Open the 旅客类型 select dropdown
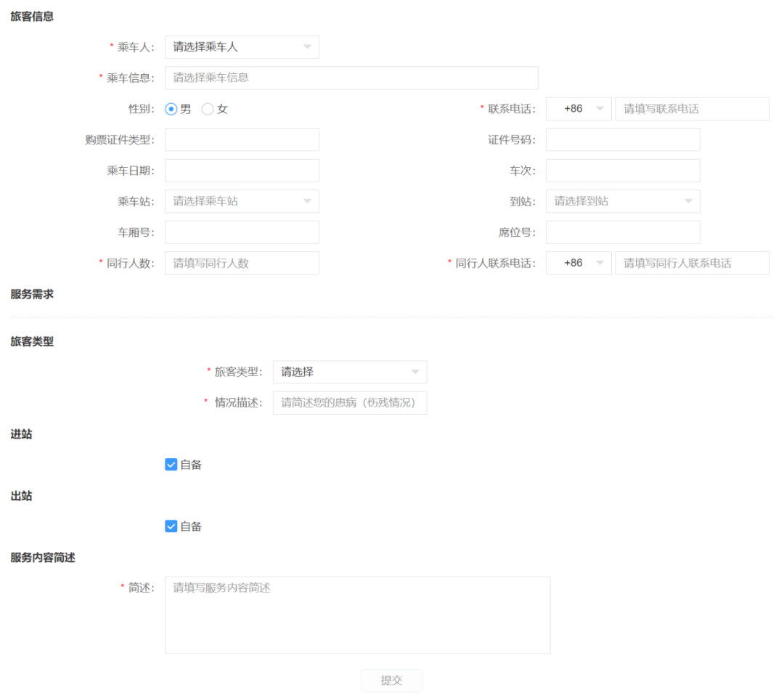The image size is (784, 700). [x=350, y=372]
